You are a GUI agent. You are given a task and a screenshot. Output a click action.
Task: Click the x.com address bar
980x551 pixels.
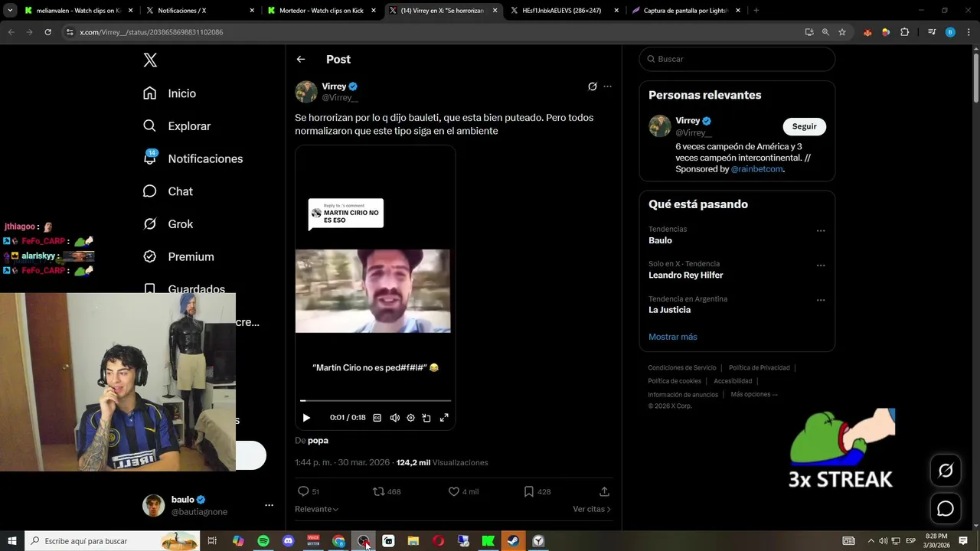point(429,32)
